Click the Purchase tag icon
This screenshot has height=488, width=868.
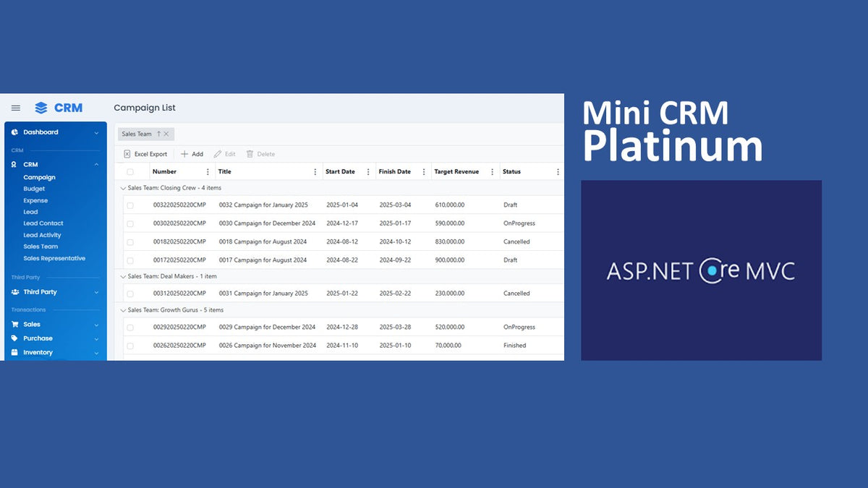click(16, 338)
